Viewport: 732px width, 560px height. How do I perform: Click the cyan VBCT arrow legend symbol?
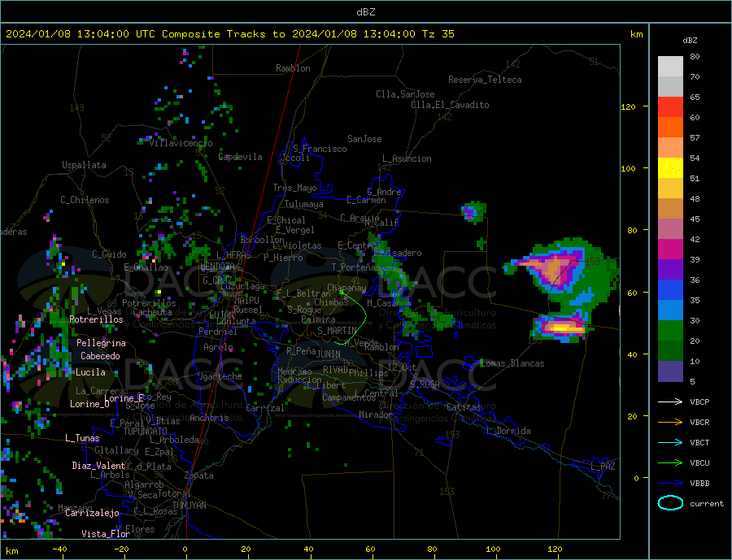[x=670, y=442]
